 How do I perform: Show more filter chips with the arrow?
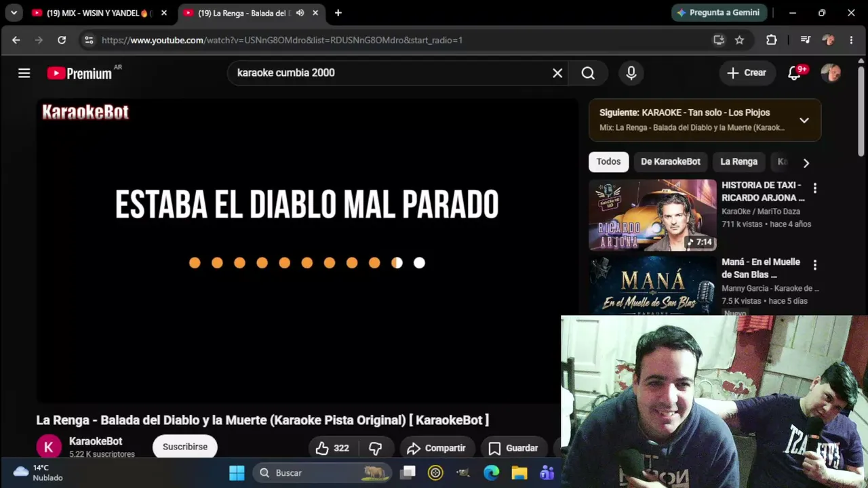point(806,163)
